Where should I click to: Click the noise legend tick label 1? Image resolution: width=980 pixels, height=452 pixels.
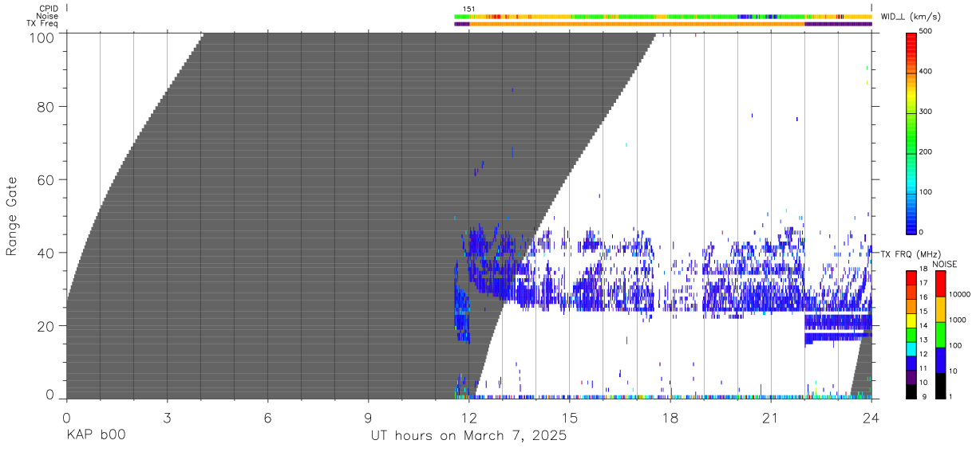pos(950,395)
